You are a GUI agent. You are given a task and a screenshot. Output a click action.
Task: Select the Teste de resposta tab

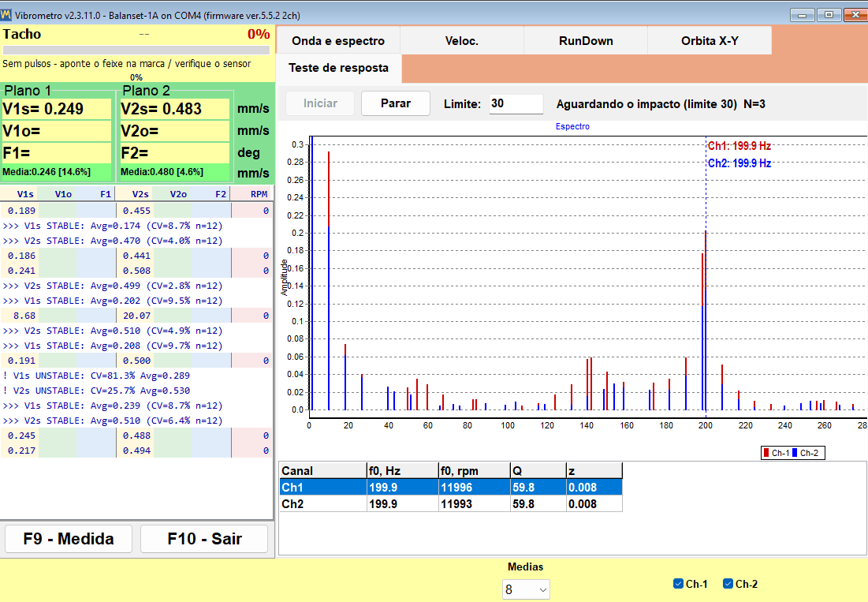(x=338, y=68)
